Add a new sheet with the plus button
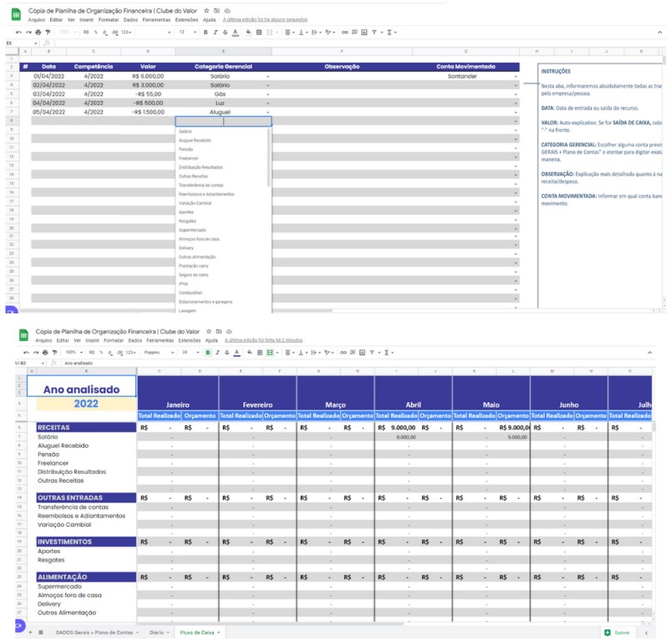 coord(30,633)
